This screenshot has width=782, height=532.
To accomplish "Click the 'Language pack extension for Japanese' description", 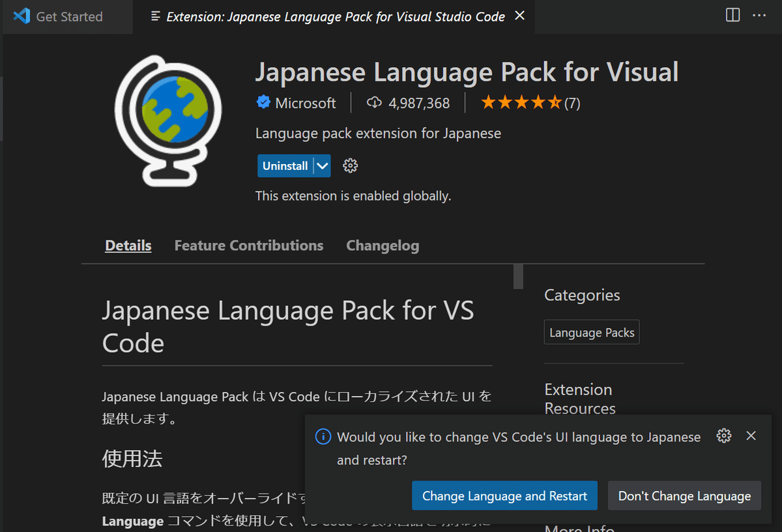I will point(378,133).
